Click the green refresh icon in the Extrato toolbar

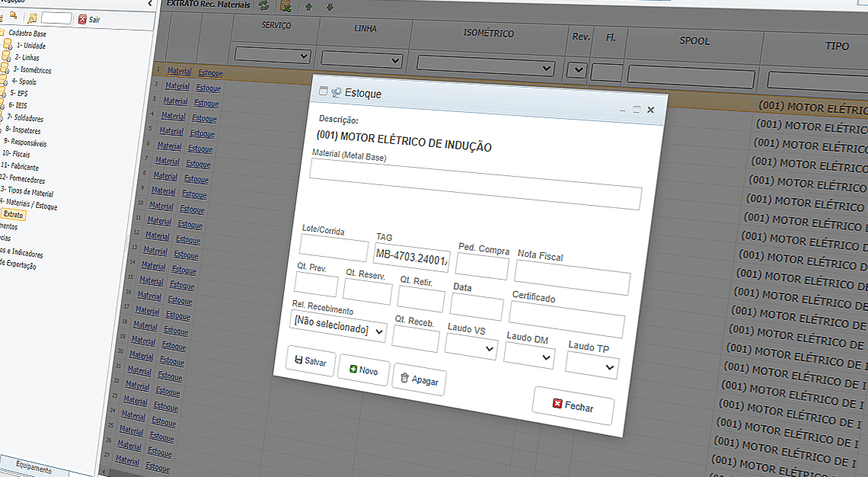coord(263,6)
